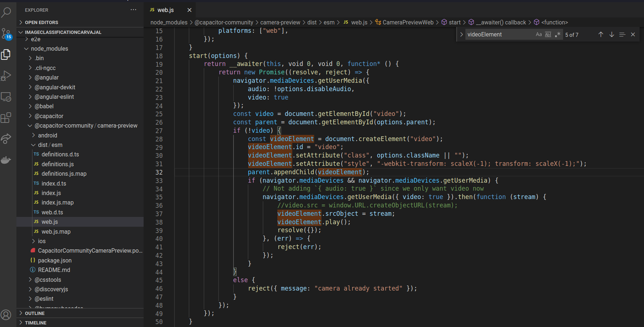Close the web.js editor tab

pos(189,10)
